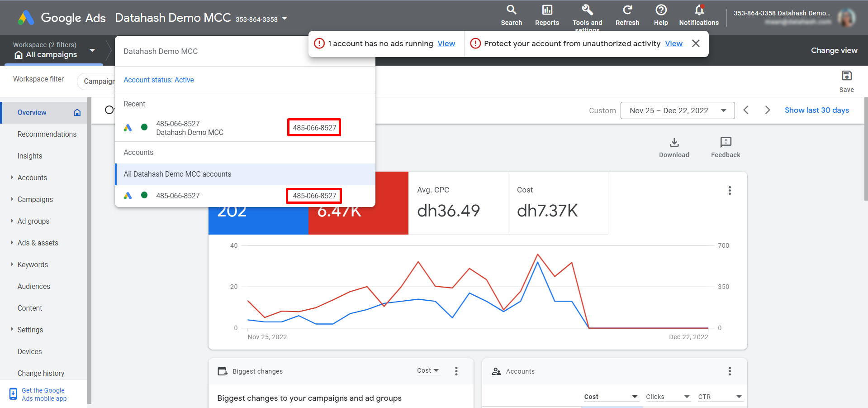This screenshot has width=868, height=408.
Task: Select All Datahash Demo MCC accounts
Action: [245, 174]
